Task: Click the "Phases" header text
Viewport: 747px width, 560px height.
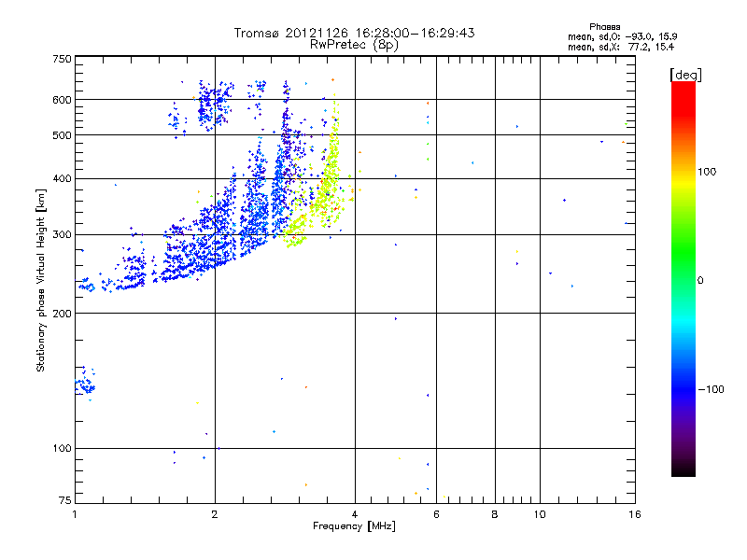Action: [604, 27]
